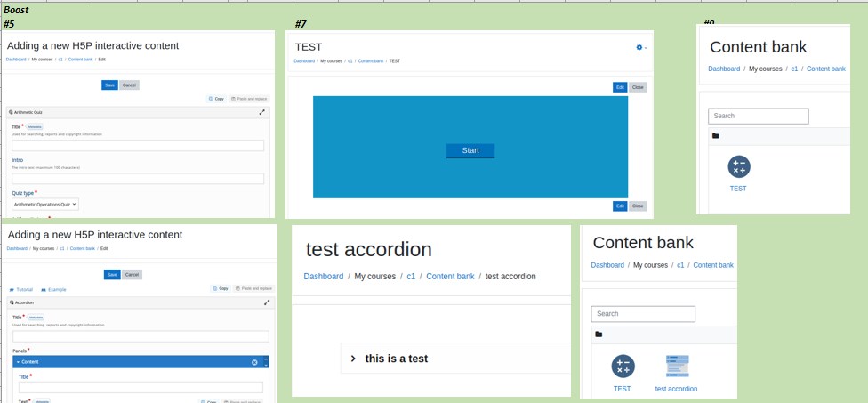This screenshot has height=403, width=868.
Task: Focus the Intro text field
Action: click(138, 179)
